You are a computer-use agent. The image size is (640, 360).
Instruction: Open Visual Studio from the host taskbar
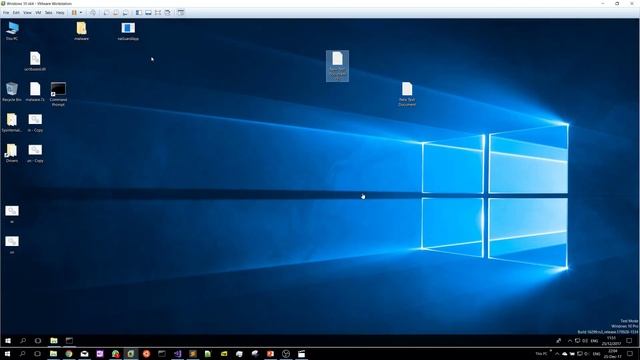coord(178,354)
